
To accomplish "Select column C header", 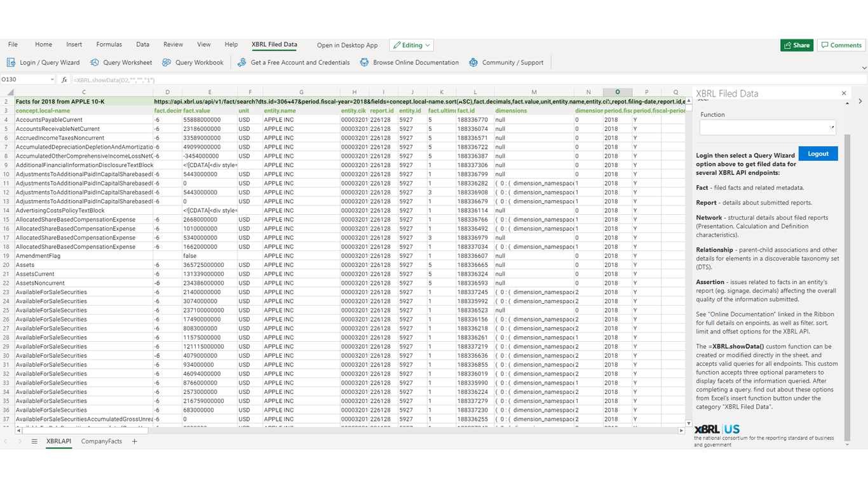I will tap(83, 92).
